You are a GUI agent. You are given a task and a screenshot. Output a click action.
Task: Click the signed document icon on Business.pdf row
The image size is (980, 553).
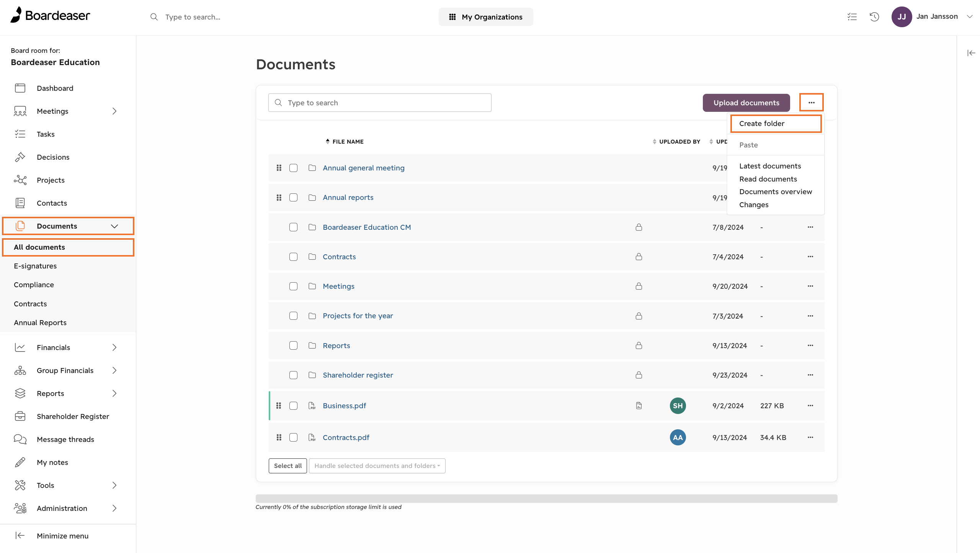(639, 406)
